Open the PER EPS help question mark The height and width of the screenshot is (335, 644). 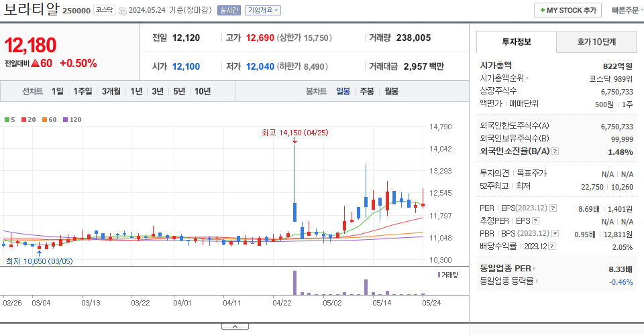click(553, 208)
